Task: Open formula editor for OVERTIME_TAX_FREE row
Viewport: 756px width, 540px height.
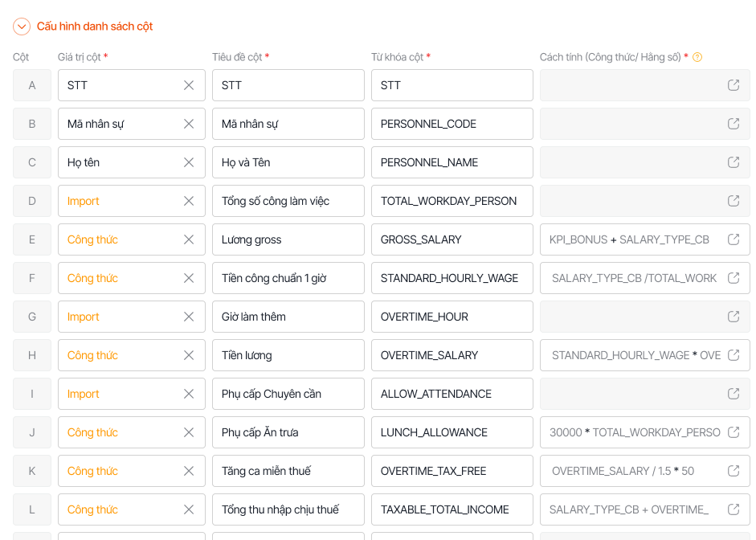Action: pos(733,471)
